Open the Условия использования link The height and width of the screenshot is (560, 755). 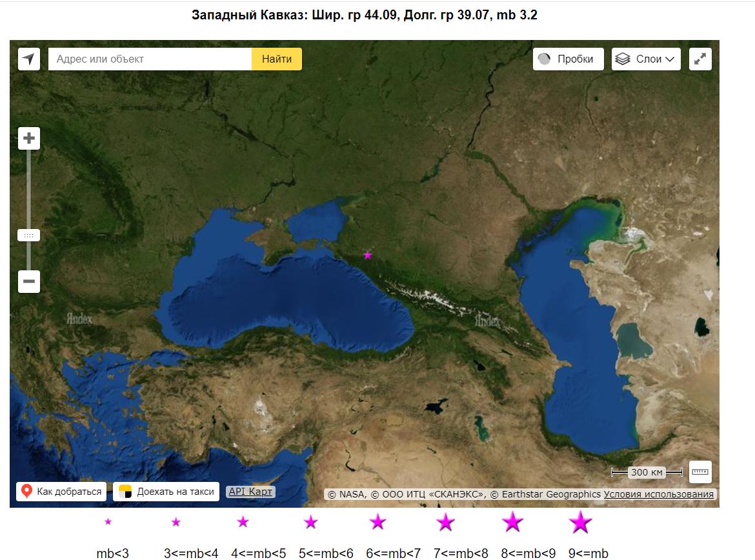tap(659, 494)
